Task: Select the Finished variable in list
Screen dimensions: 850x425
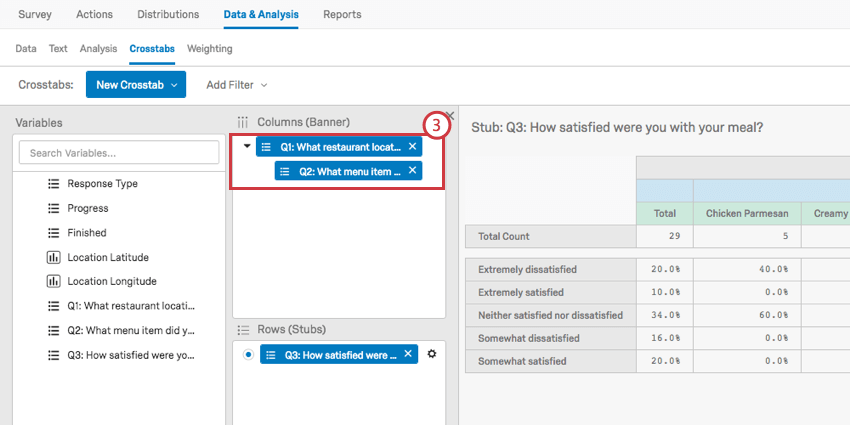Action: tap(86, 232)
